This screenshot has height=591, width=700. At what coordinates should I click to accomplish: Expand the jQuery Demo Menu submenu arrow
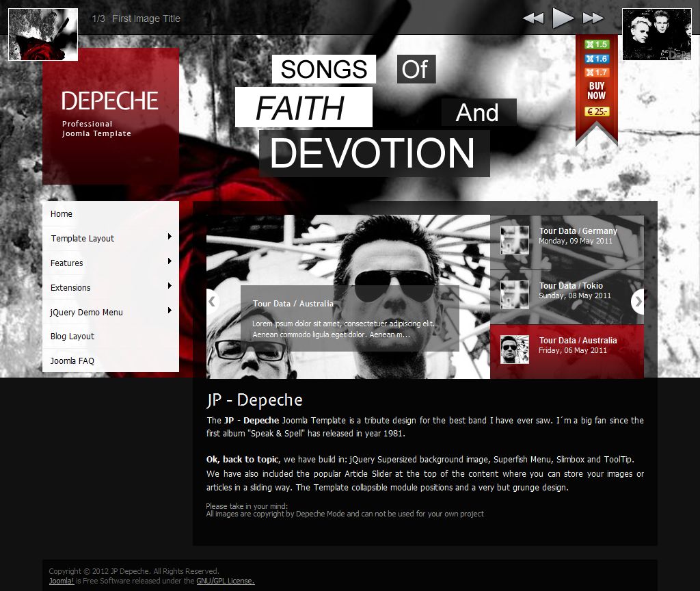(x=170, y=311)
